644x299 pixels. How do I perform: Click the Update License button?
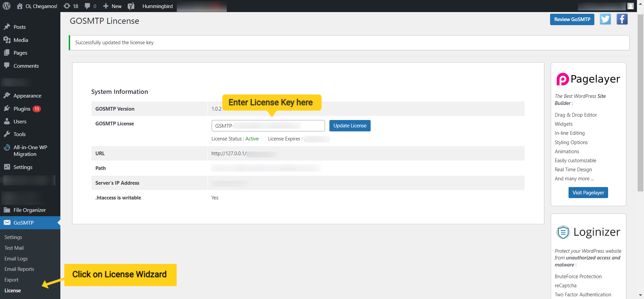pos(350,126)
